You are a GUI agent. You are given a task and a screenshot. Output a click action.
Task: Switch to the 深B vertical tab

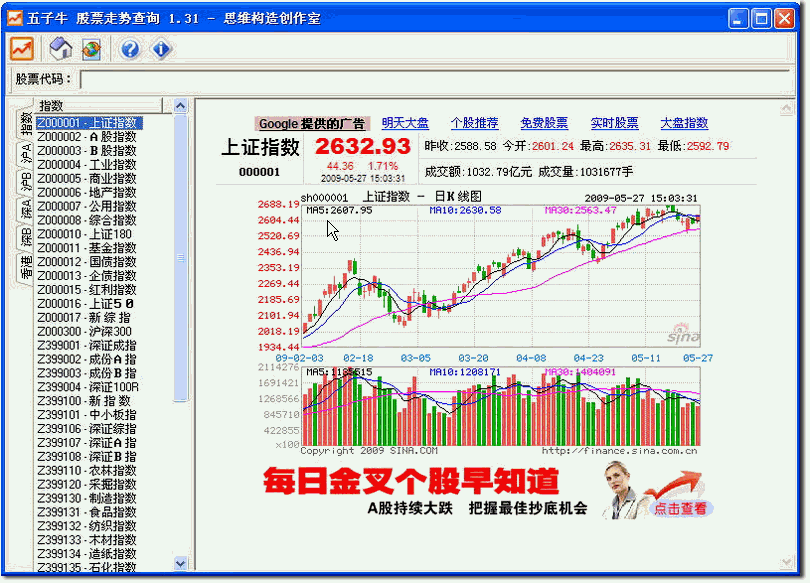(x=26, y=238)
